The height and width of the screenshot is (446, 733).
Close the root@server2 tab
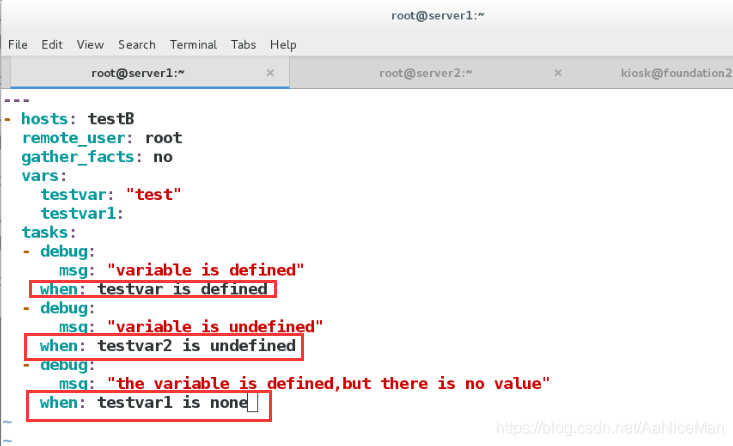558,72
